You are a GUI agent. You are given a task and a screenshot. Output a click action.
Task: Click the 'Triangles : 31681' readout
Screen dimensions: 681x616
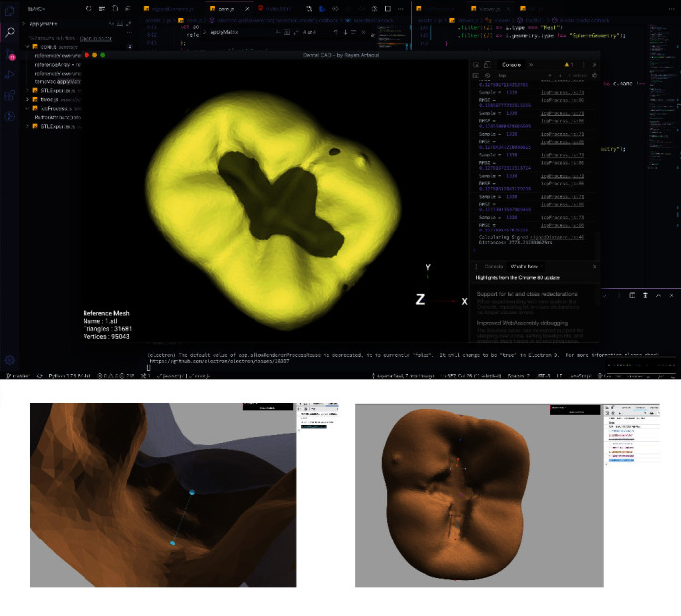click(107, 329)
